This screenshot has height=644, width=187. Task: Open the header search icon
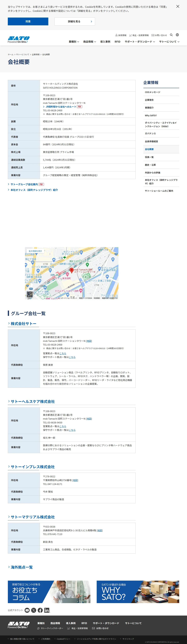[x=171, y=35]
